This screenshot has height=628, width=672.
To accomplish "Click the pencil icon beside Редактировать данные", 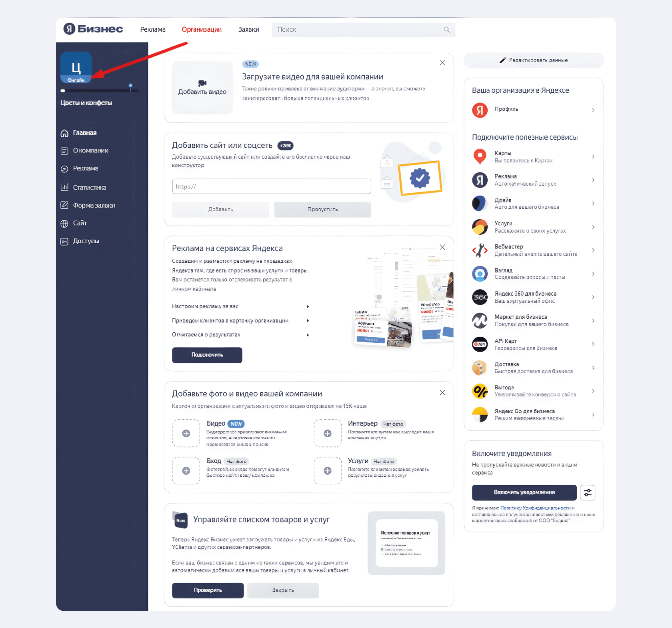I will (503, 60).
